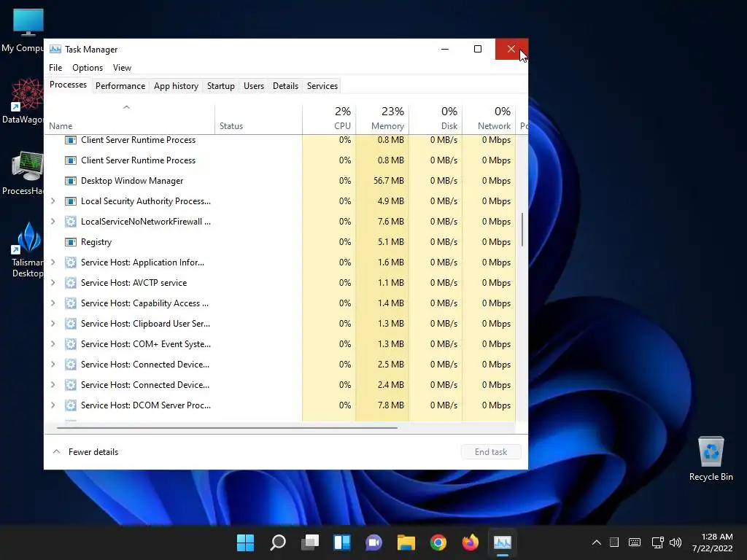Viewport: 747px width, 560px height.
Task: Expand Service Host: Capability Access row
Action: (53, 303)
